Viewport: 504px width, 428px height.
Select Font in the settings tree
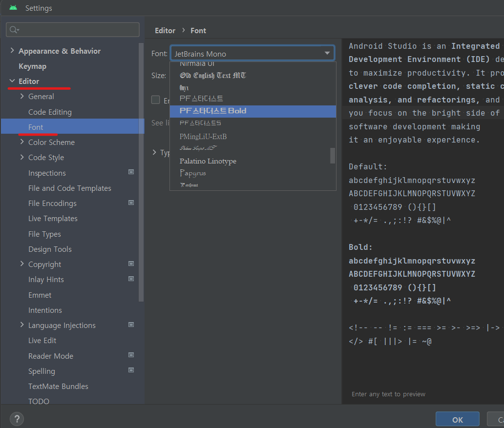(x=73, y=126)
